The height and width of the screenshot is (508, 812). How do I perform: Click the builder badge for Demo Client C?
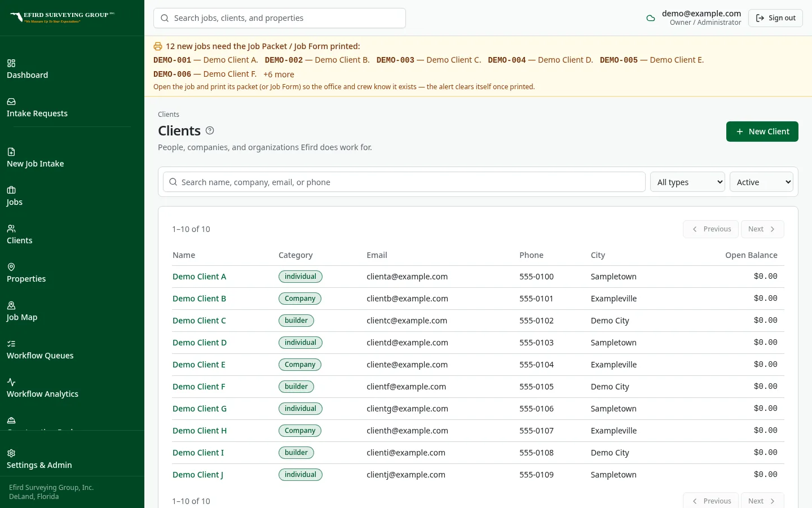(296, 321)
